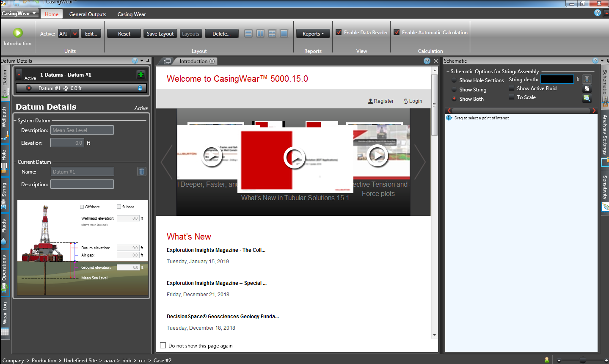Toggle Enable Automatic Calculation checkbox
The width and height of the screenshot is (609, 364).
click(x=397, y=32)
